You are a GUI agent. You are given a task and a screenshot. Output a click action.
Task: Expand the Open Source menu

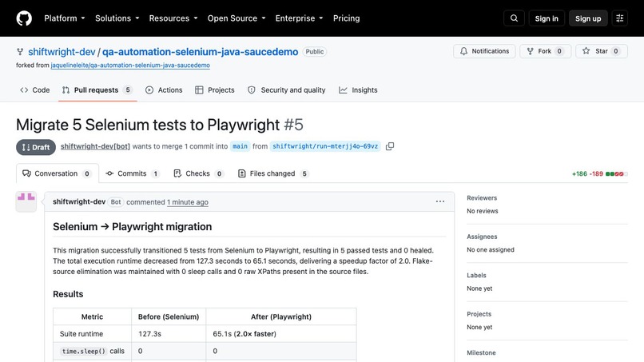[237, 18]
